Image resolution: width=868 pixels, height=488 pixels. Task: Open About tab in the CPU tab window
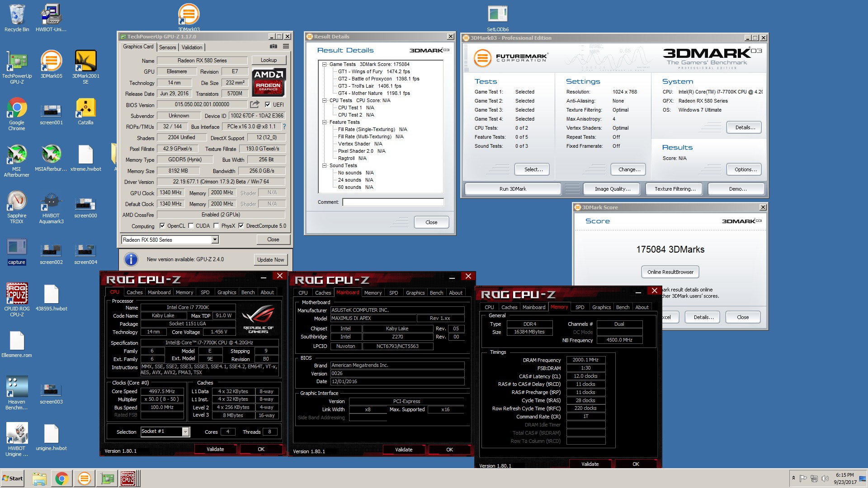tap(267, 292)
